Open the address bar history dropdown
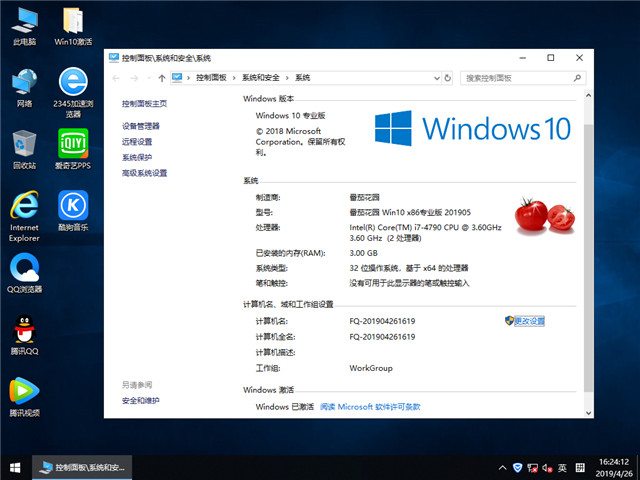Viewport: 640px width, 480px height. [x=437, y=78]
